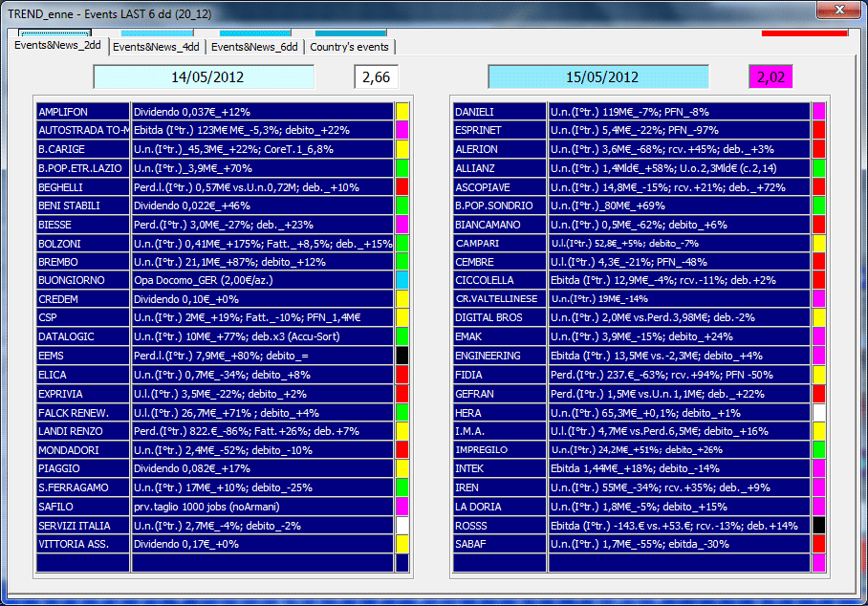
Task: Close the TREND_enne window
Action: coord(839,10)
